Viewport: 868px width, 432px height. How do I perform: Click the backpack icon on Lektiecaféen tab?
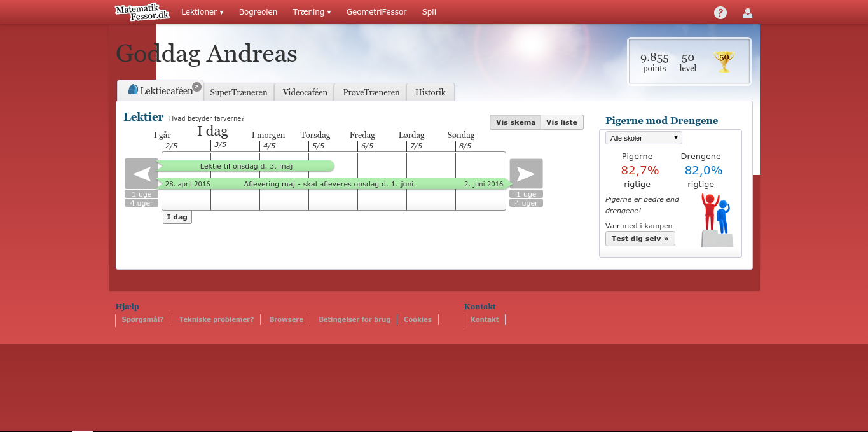pyautogui.click(x=133, y=90)
